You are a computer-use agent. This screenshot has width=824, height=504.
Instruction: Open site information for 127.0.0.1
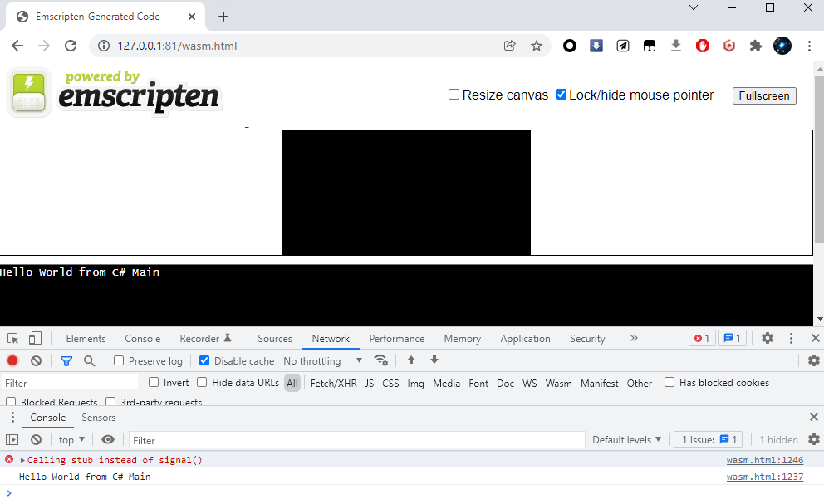coord(104,46)
